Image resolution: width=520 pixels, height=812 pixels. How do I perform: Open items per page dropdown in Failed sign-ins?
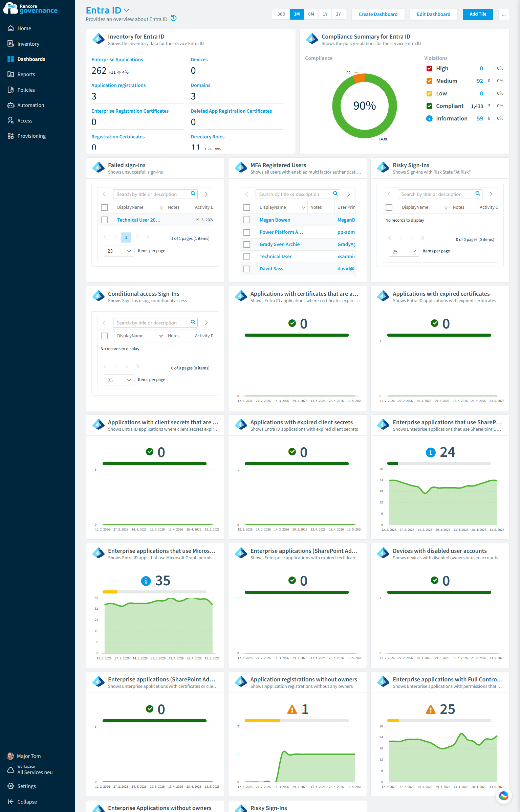(x=119, y=251)
